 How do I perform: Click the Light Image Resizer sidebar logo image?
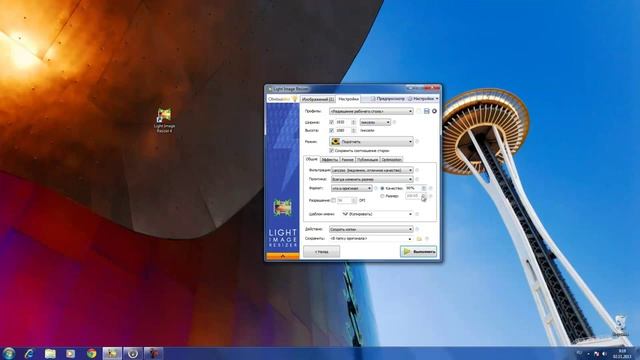pos(282,208)
